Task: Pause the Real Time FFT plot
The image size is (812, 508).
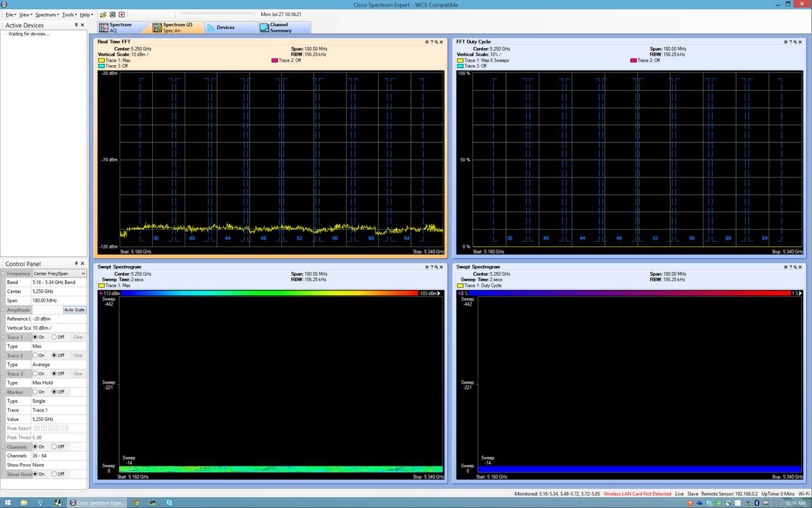Action: [x=427, y=42]
